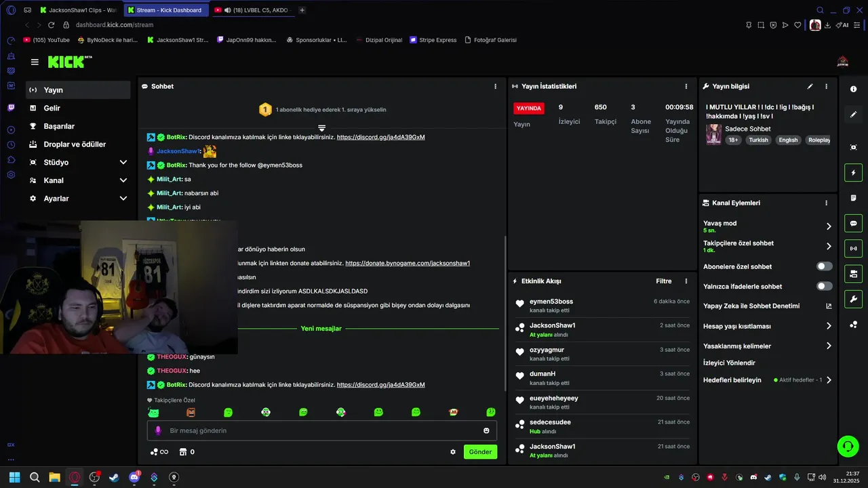Screen dimensions: 868x488
Task: Click the Windows Start button
Action: click(x=14, y=477)
